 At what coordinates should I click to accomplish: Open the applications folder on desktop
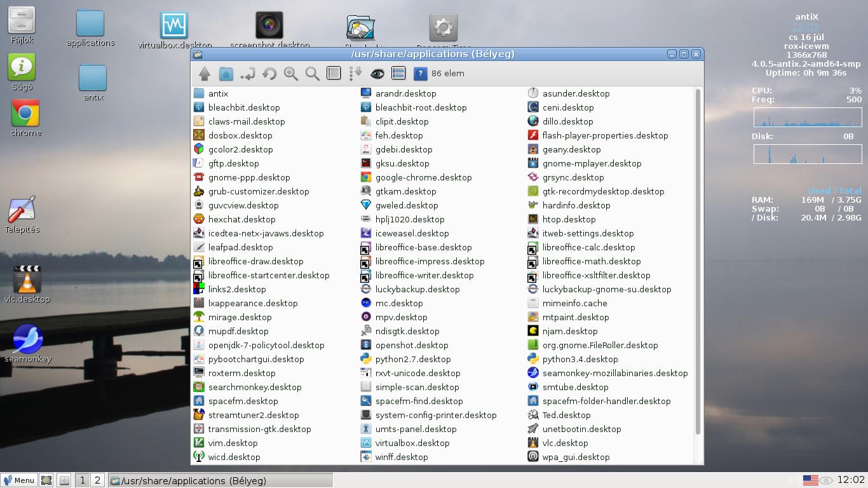pos(90,28)
